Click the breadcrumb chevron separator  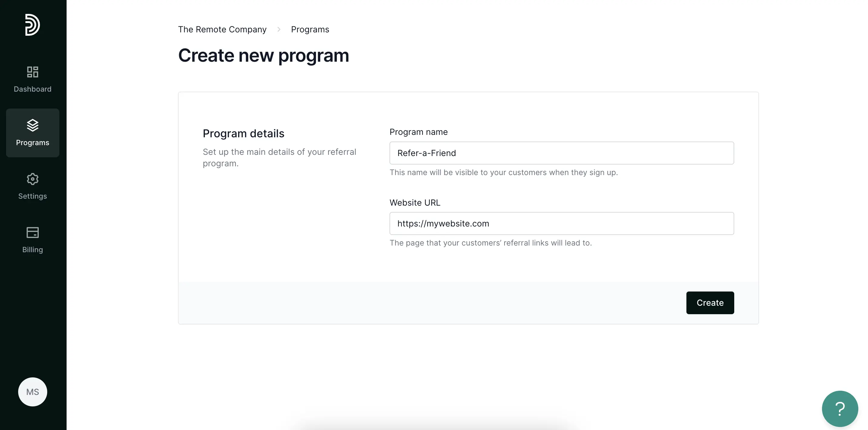(279, 29)
